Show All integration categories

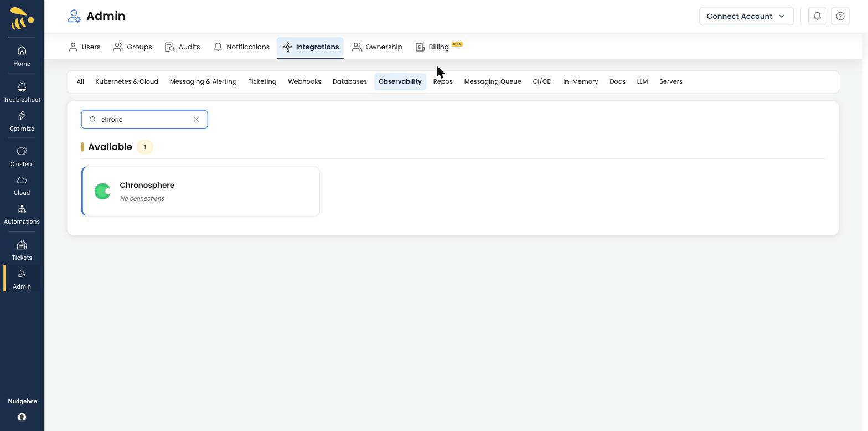(80, 81)
